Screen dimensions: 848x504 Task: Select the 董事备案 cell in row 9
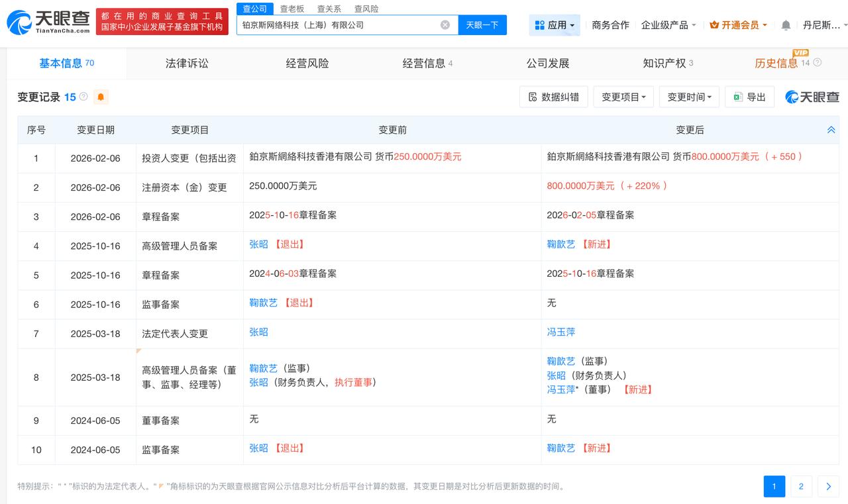(x=189, y=421)
